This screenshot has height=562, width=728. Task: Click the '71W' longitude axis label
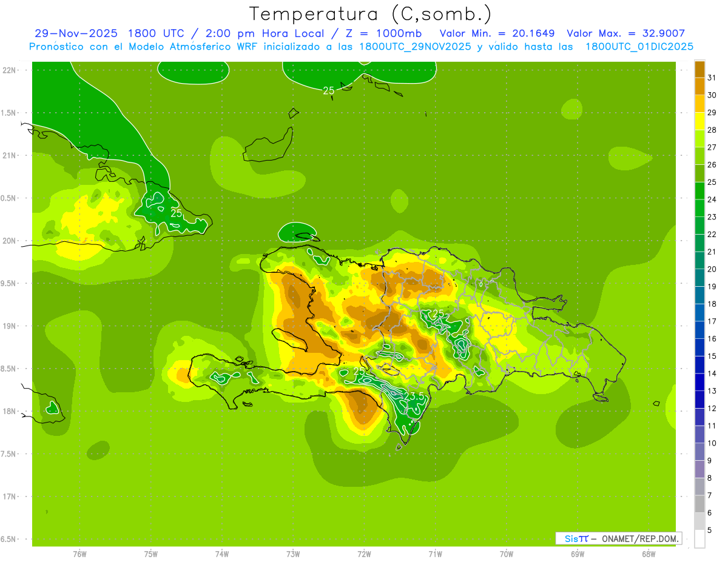pyautogui.click(x=435, y=554)
